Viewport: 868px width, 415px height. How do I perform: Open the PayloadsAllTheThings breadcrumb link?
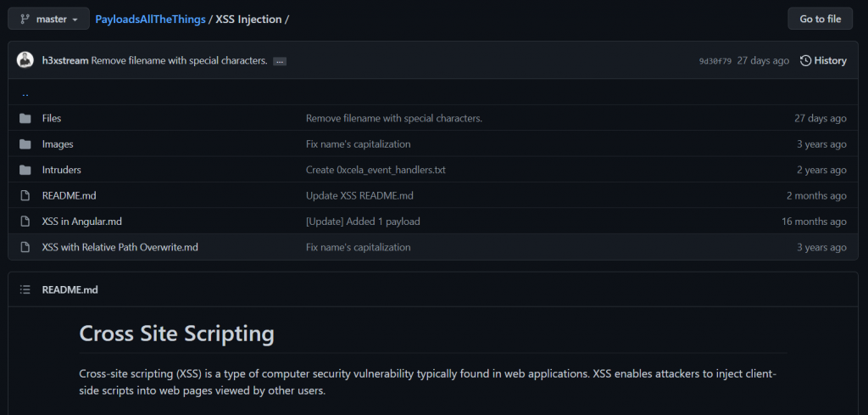coord(151,20)
